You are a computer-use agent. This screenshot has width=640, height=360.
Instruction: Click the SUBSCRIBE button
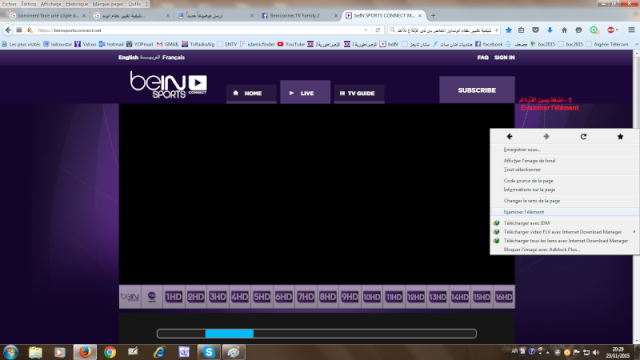click(x=477, y=90)
